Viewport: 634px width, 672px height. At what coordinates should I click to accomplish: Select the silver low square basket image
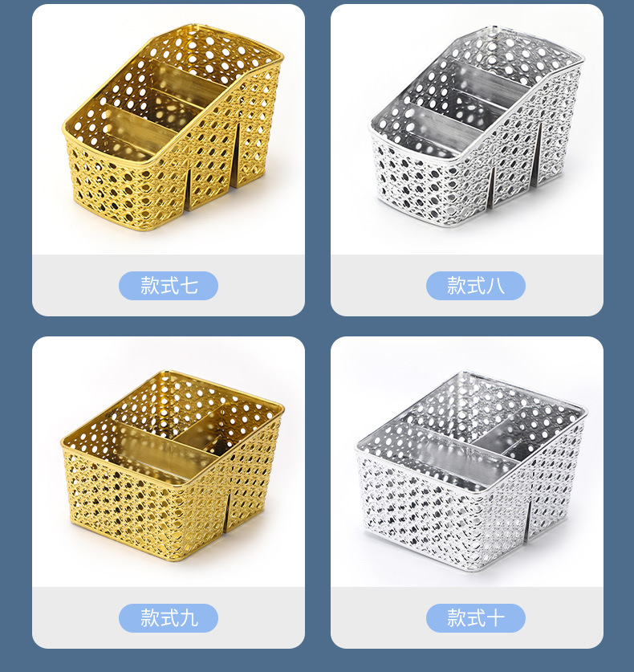pyautogui.click(x=470, y=470)
